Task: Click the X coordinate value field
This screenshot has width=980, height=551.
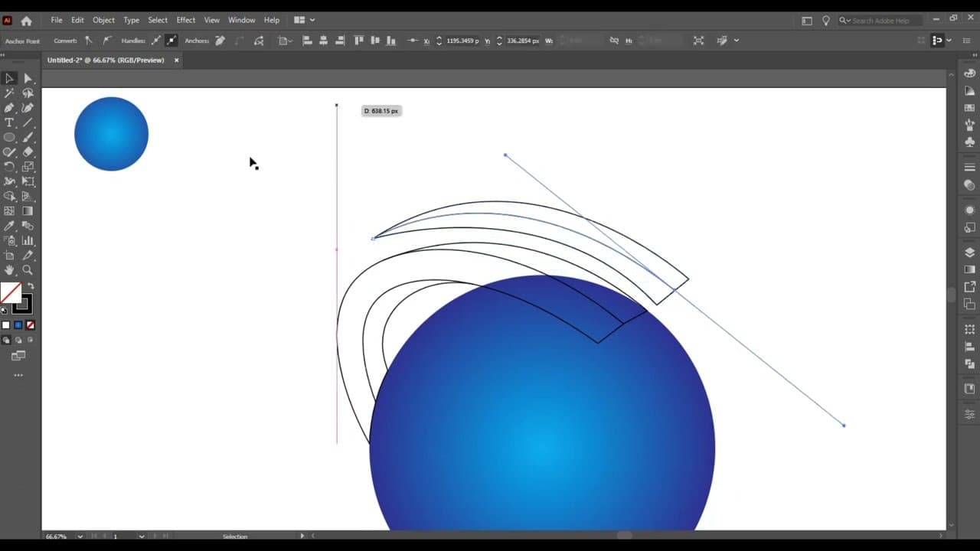Action: pos(462,41)
